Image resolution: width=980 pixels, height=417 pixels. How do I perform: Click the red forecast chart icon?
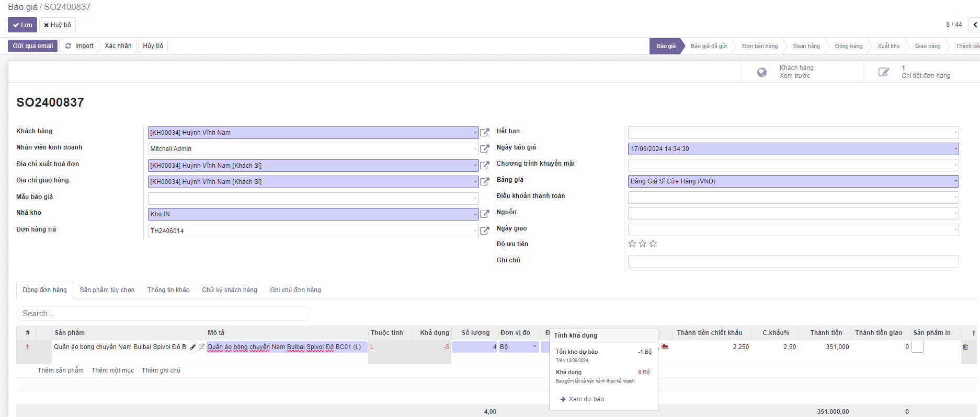pyautogui.click(x=665, y=346)
